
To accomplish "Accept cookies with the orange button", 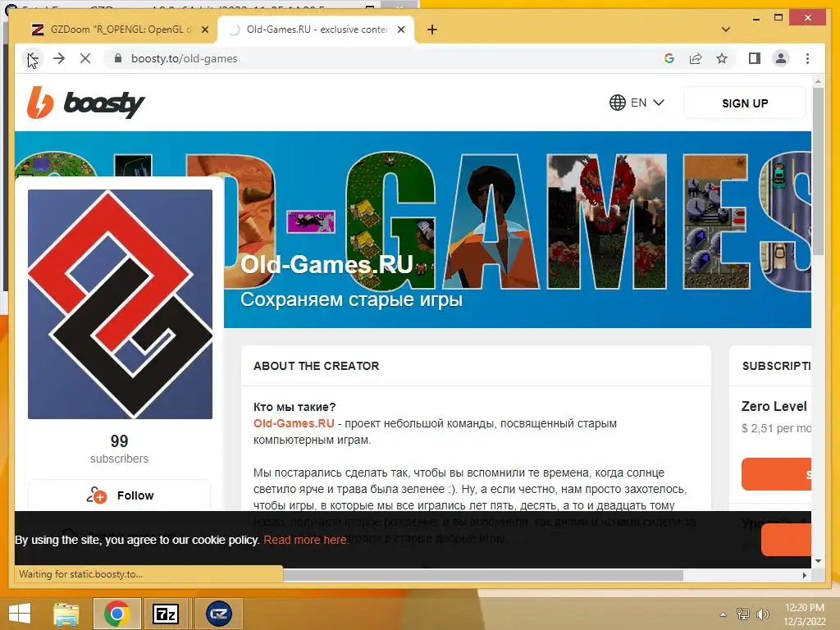I will point(786,540).
